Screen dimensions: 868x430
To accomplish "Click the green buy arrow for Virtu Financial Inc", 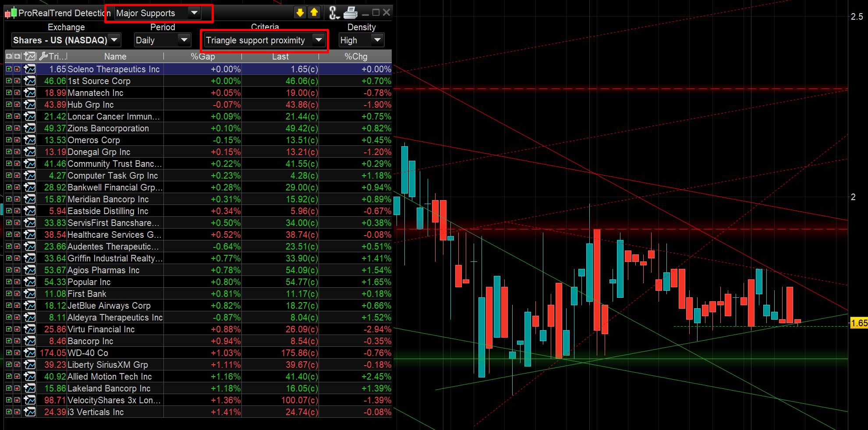I will coord(9,329).
